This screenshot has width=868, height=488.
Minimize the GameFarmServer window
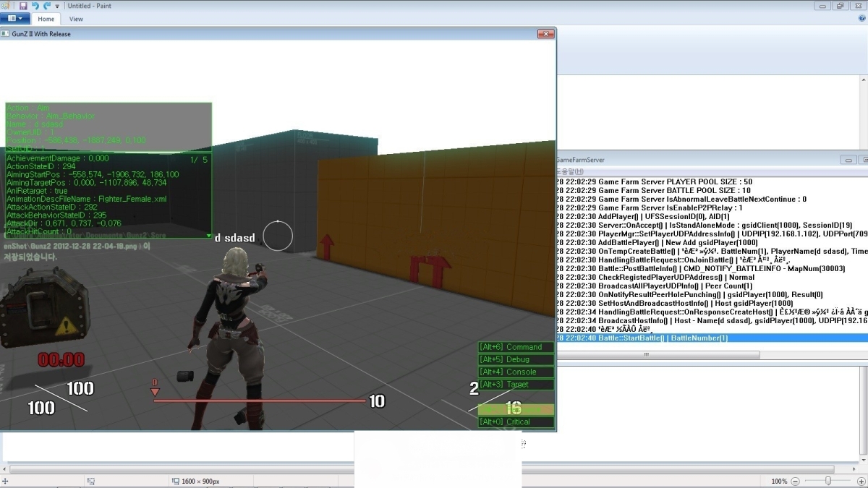pyautogui.click(x=850, y=160)
